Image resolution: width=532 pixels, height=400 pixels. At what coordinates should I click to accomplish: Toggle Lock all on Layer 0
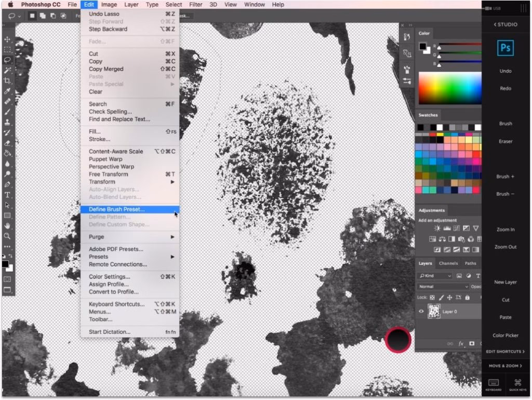pyautogui.click(x=467, y=296)
